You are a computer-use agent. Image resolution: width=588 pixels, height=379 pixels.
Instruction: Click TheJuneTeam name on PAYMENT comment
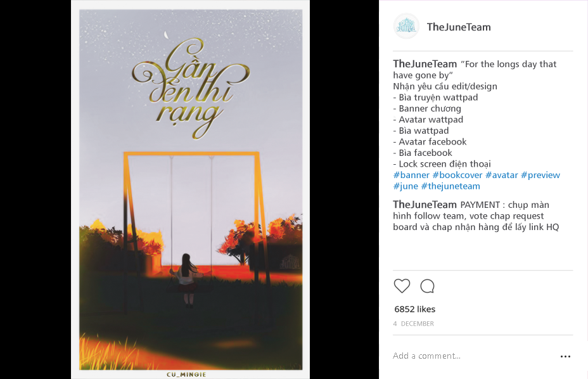pos(425,205)
